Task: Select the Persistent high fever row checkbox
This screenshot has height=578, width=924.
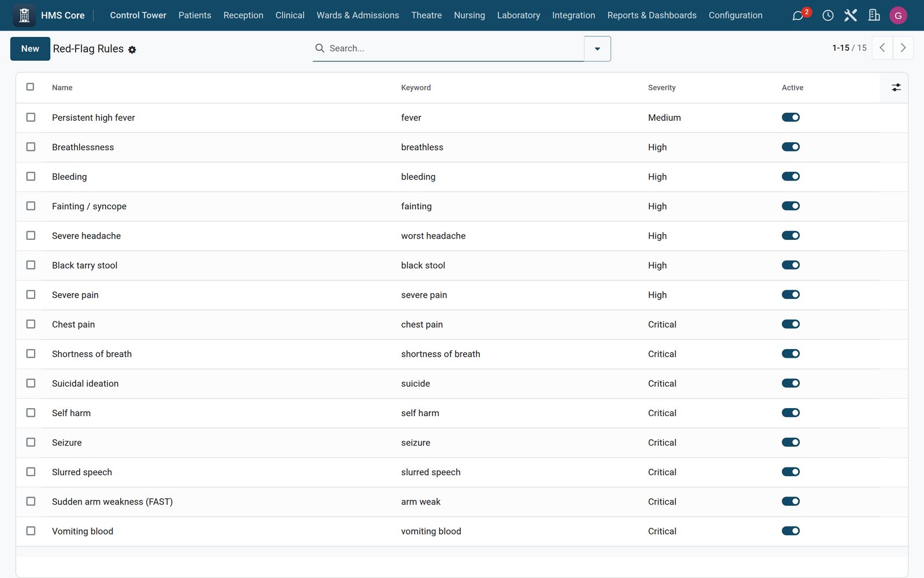Action: tap(31, 117)
